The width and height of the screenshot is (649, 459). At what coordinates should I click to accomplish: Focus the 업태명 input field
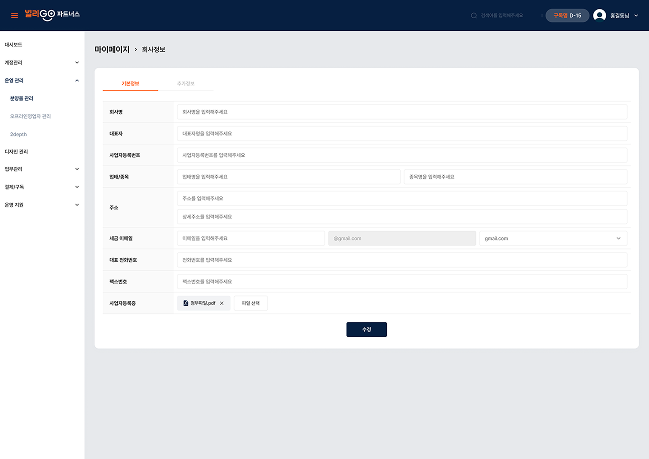[288, 177]
